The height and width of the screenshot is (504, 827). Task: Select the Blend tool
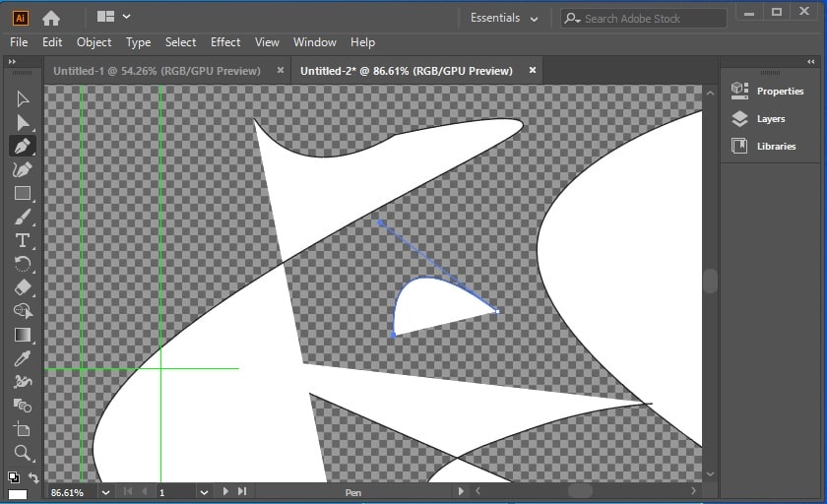tap(22, 405)
